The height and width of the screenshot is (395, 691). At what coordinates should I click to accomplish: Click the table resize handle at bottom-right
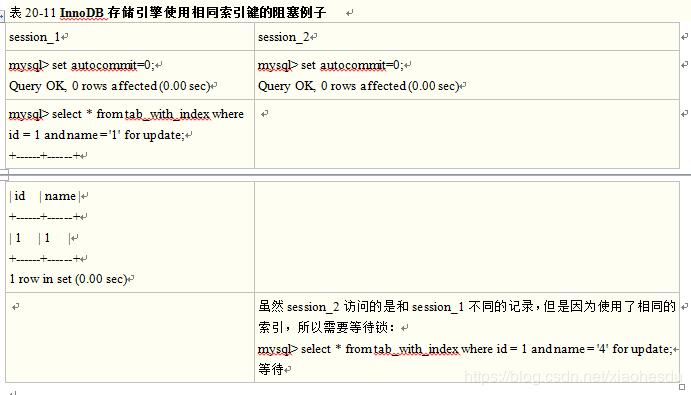tap(682, 387)
